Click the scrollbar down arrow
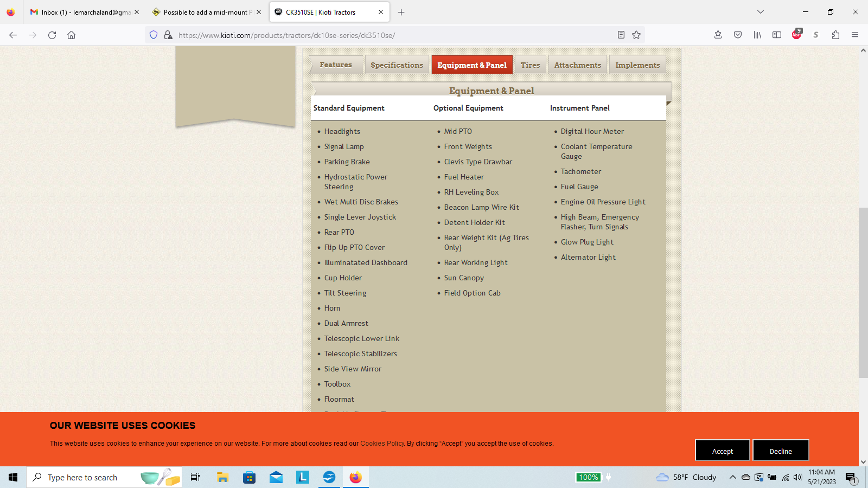 863,462
